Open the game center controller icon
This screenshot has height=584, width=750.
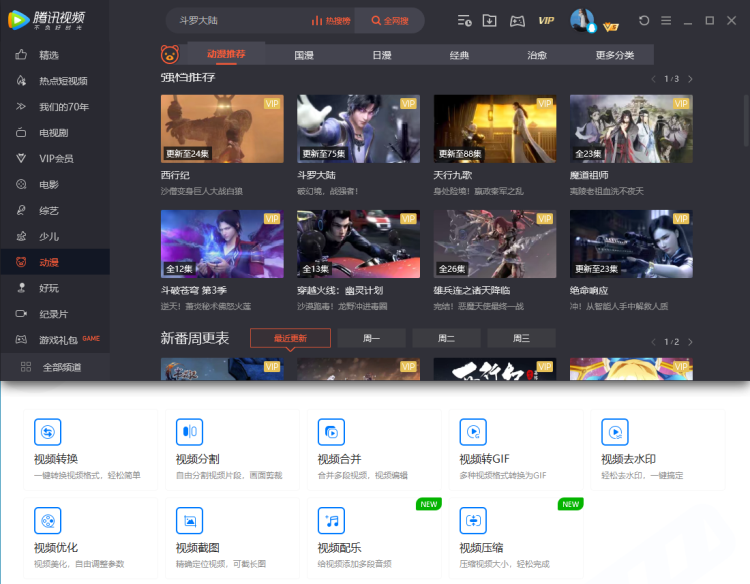tap(517, 21)
